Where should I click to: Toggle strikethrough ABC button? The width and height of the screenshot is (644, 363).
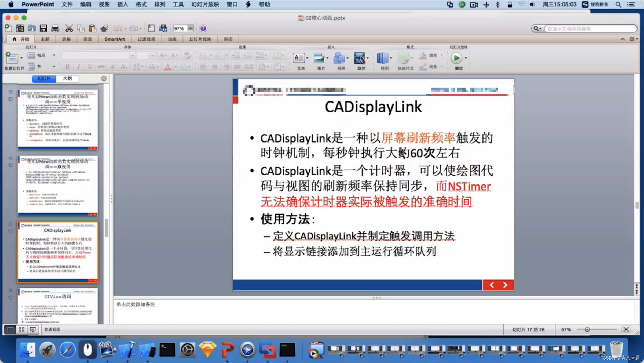[101, 67]
